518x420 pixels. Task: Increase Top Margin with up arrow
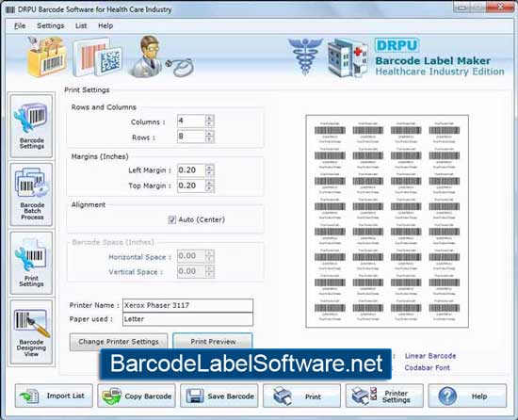point(209,183)
